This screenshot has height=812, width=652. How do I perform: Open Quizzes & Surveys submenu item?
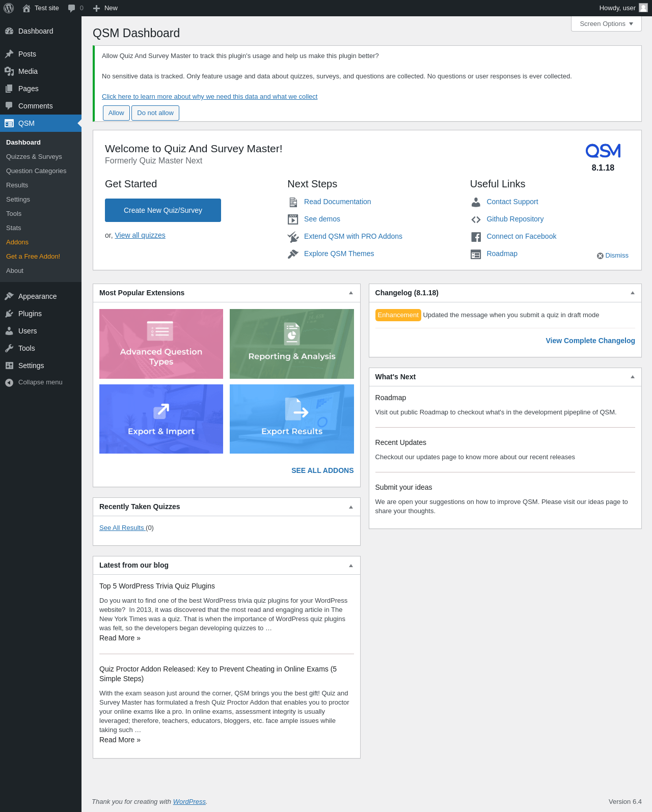(x=34, y=157)
